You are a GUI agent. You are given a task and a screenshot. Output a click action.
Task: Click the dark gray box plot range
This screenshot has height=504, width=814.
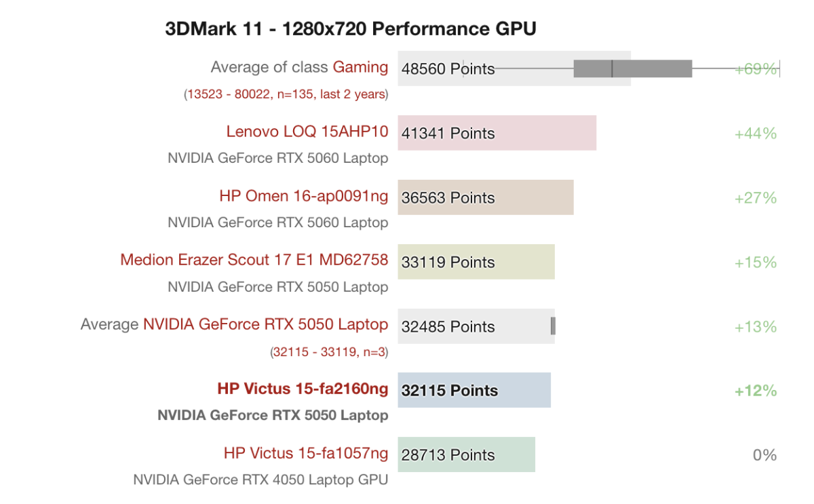point(632,69)
